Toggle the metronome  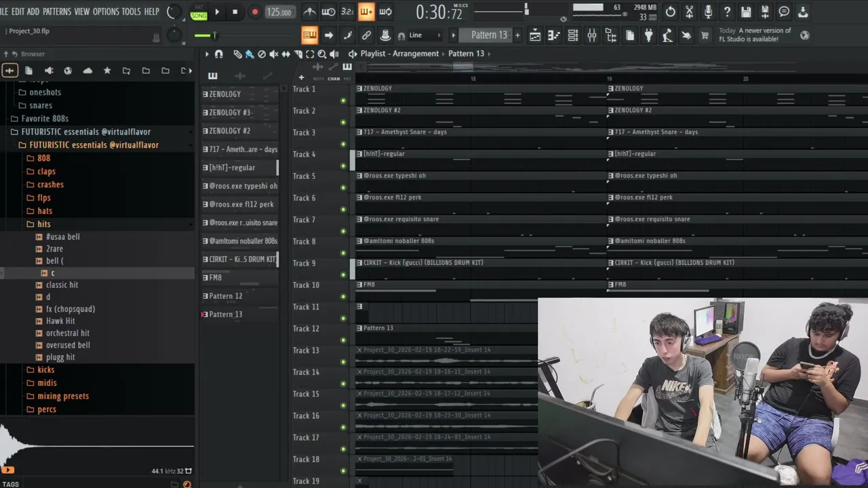click(x=309, y=12)
